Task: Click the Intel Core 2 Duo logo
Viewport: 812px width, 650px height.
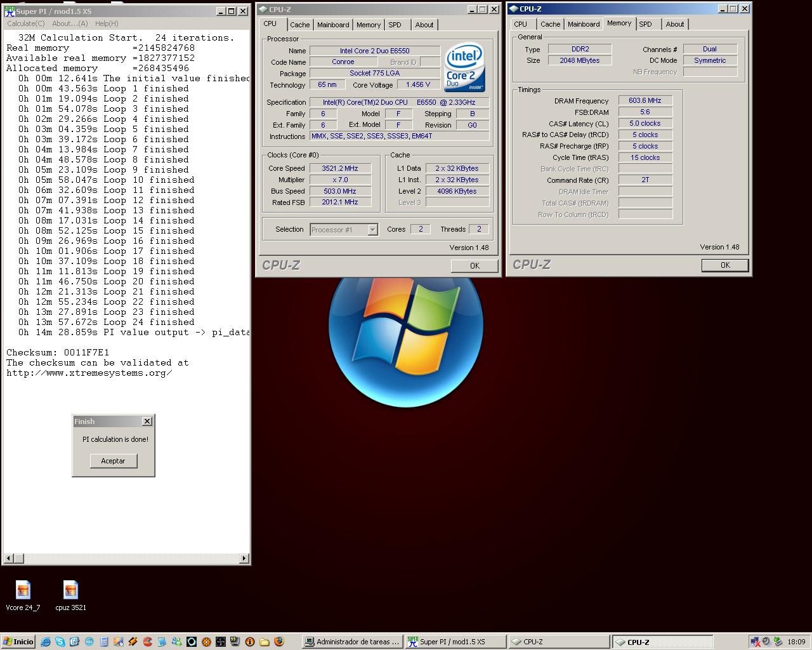Action: click(465, 67)
